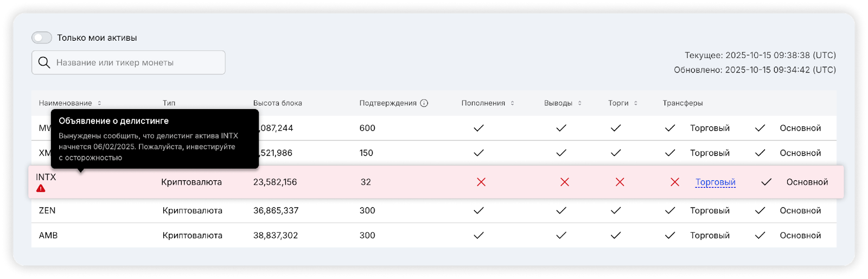Click the checkmark beside Основной in INTX row
The image size is (868, 279).
pos(766,182)
